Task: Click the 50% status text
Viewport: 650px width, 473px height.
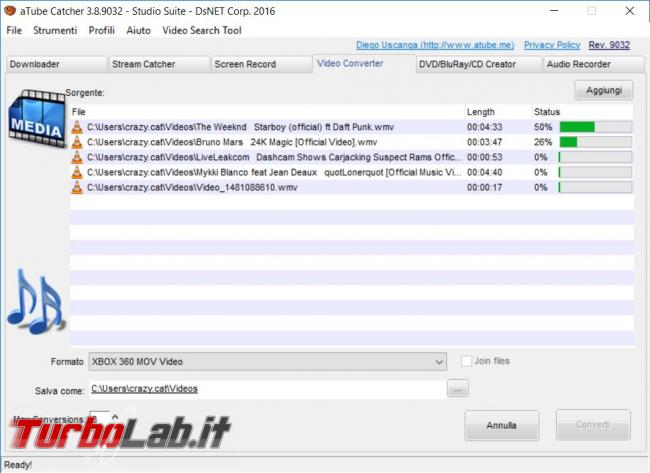Action: 543,127
